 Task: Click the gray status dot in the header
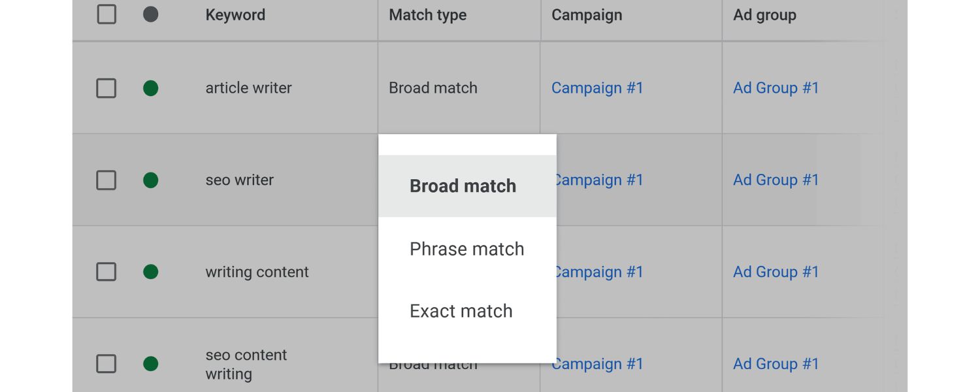pos(150,14)
